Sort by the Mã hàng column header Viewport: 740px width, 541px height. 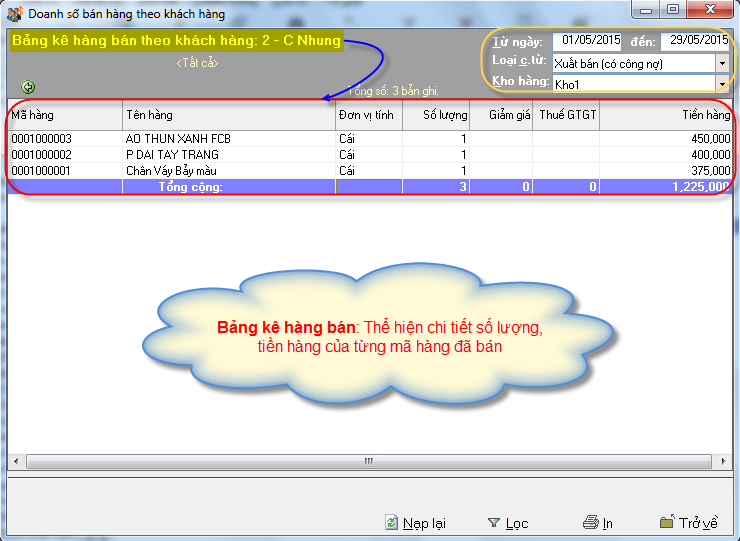pos(64,115)
